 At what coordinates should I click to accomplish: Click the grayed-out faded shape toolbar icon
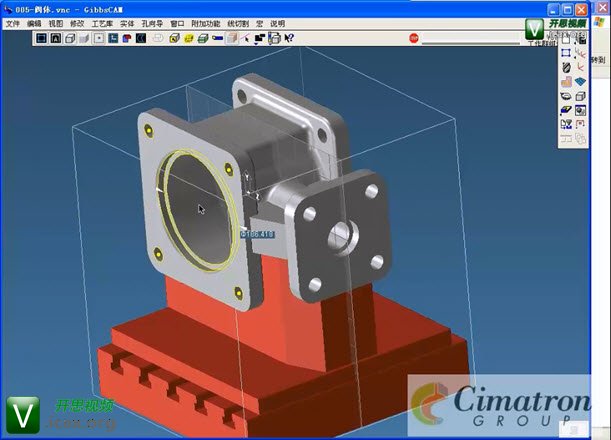[158, 38]
